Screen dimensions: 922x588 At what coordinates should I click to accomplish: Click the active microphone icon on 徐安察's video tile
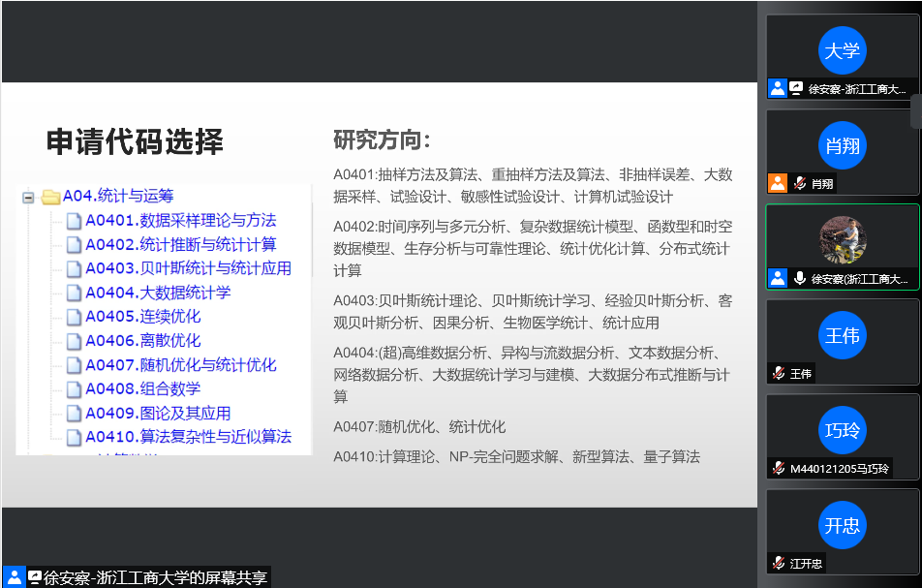pyautogui.click(x=800, y=278)
